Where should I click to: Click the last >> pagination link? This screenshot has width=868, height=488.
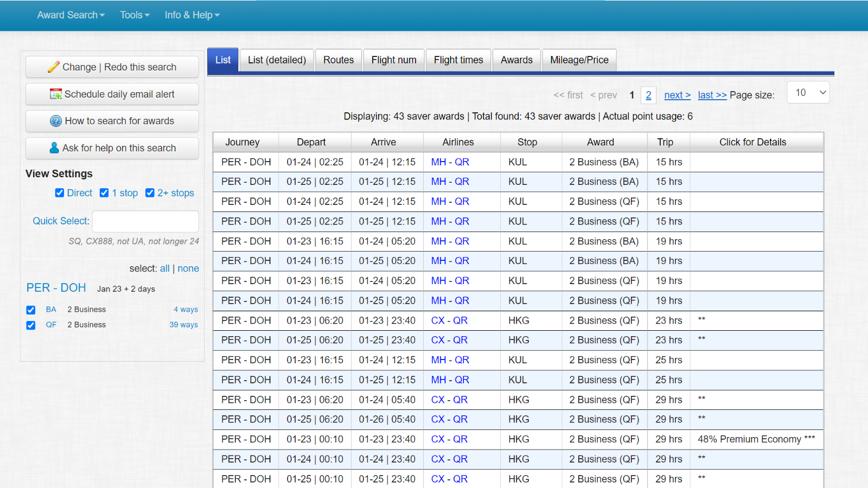coord(712,95)
